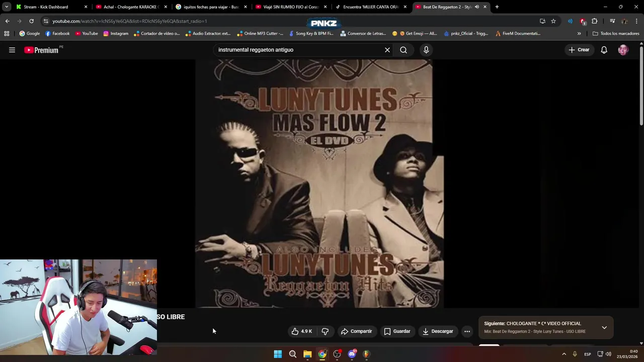This screenshot has width=644, height=362.
Task: Open Song Key & BPM Finder bookmark
Action: 311,34
